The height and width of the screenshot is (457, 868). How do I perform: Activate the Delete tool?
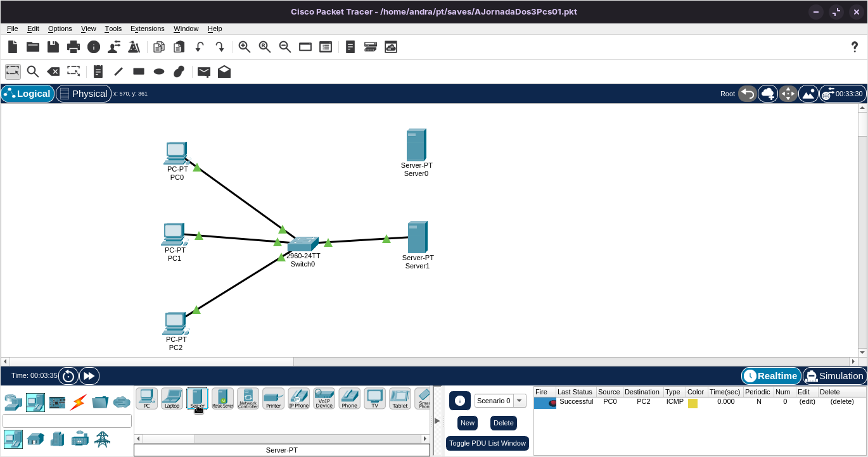tap(53, 72)
